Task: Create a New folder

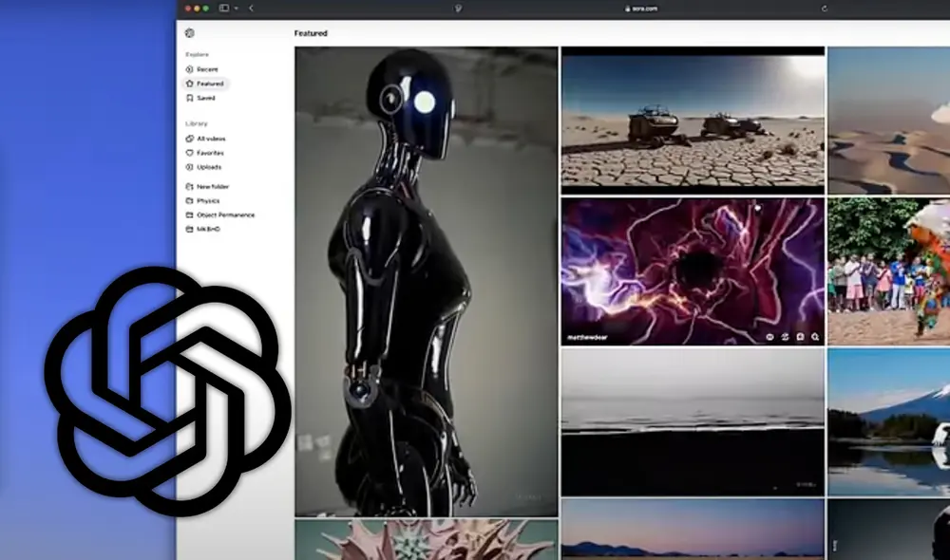Action: (x=212, y=187)
